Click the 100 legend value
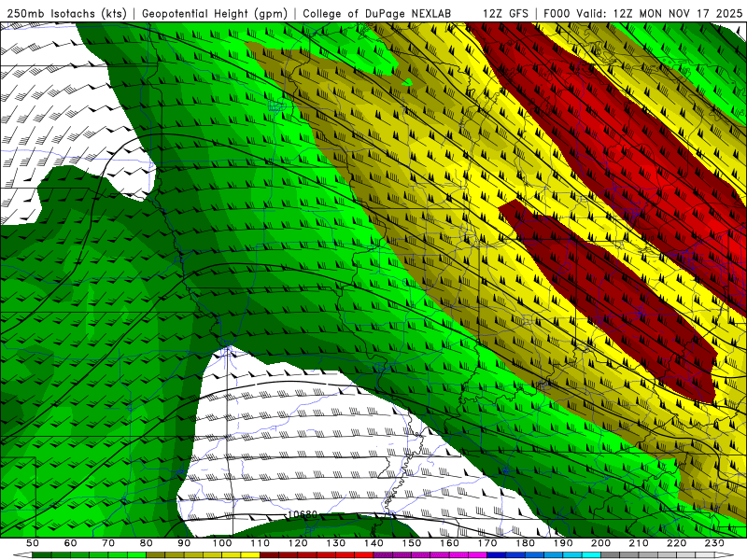This screenshot has width=747, height=560. coord(222,543)
